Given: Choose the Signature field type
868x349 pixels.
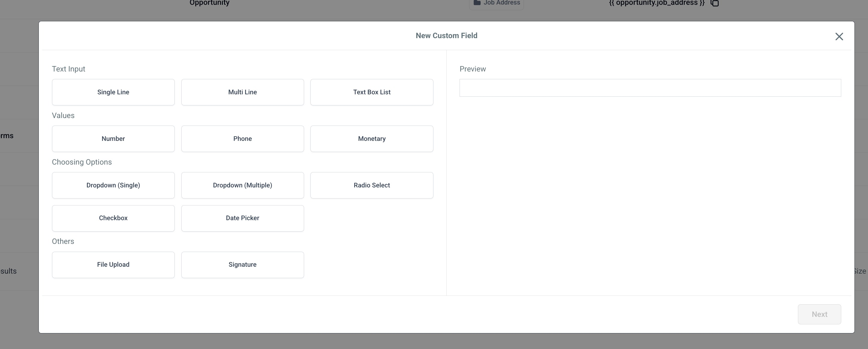Looking at the screenshot, I should [242, 265].
